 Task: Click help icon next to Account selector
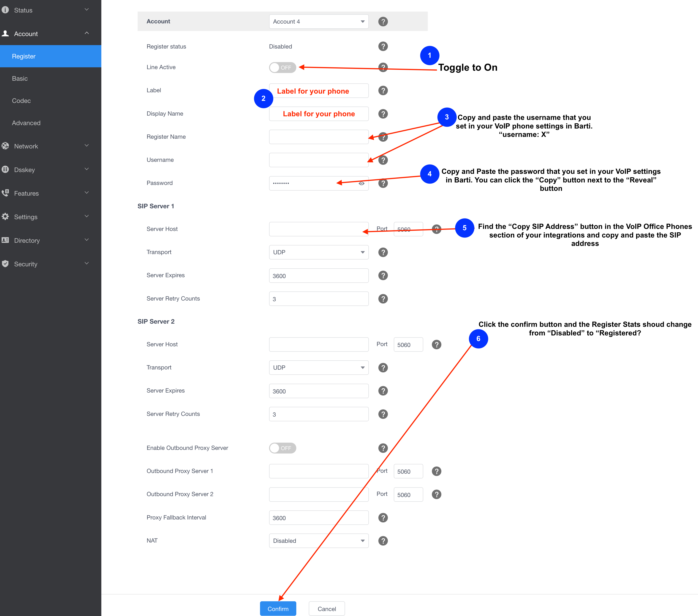[383, 22]
